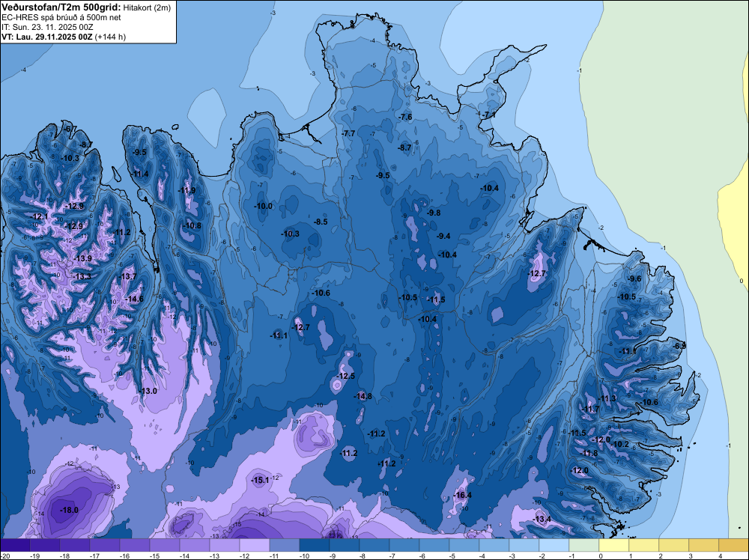Click the -20 legend color swatch
Viewport: 749px width, 560px height.
15,545
